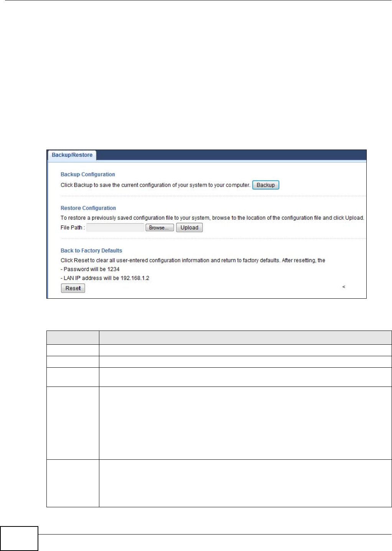Screen dimensions: 392x551
Task: Click the Reset button
Action: coord(73,288)
